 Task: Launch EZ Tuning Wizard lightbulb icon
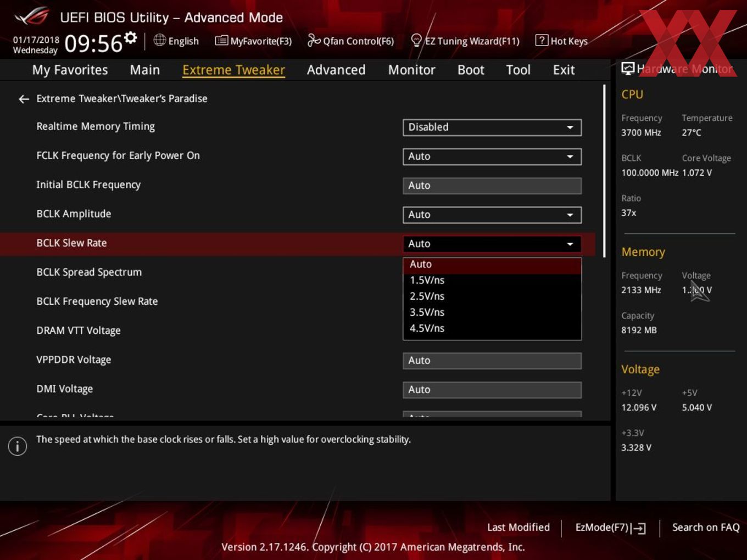pyautogui.click(x=416, y=40)
